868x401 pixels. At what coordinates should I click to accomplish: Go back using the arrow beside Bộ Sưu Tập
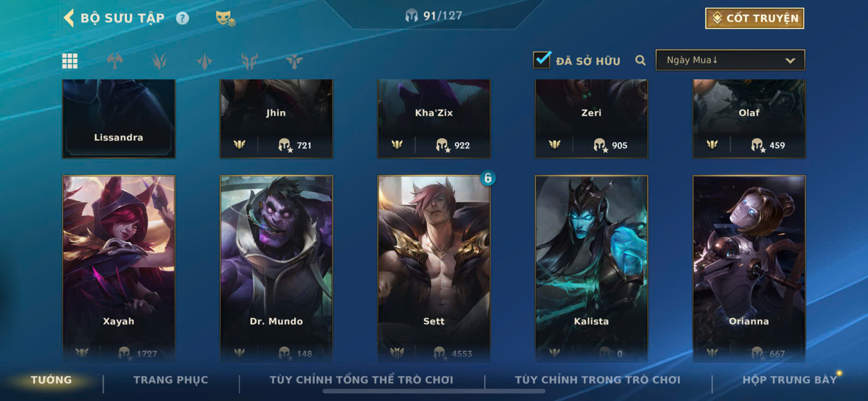[x=69, y=18]
